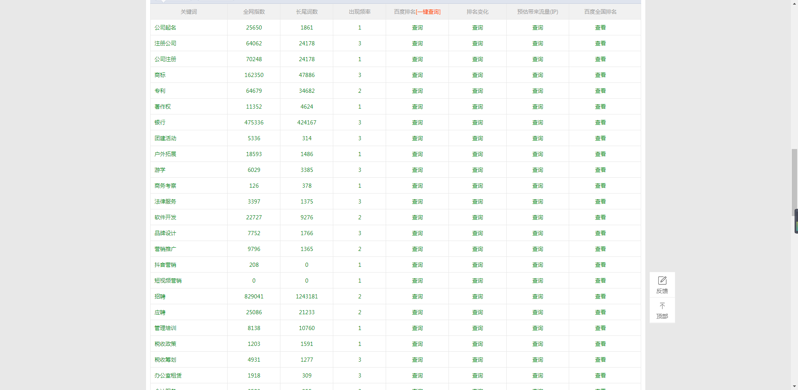The height and width of the screenshot is (390, 798).
Task: Query 百度排名 for 税收政策 row
Action: 417,344
